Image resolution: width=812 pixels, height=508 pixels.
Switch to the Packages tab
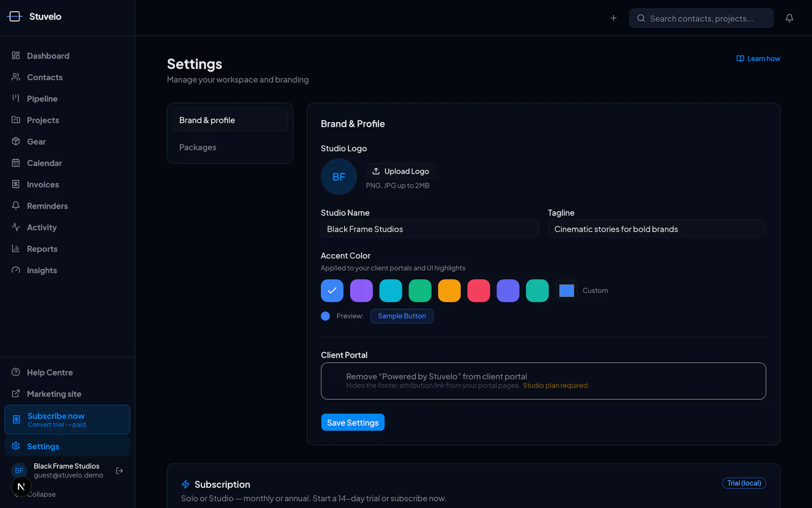coord(230,147)
